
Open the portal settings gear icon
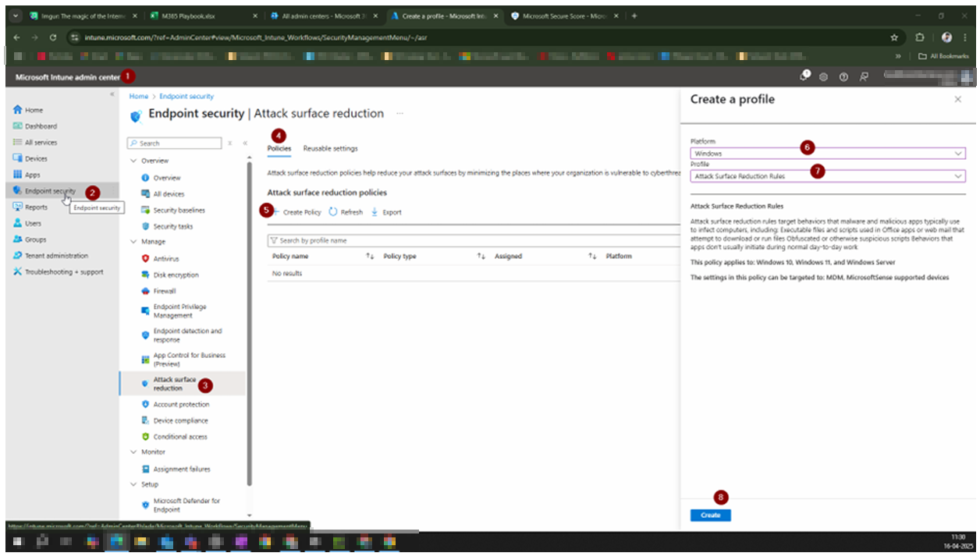click(824, 77)
